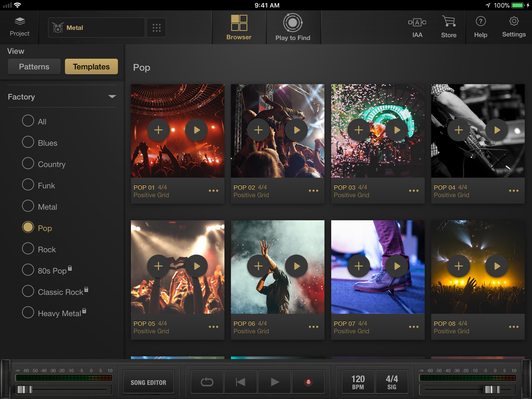Open more options for POP 07
532x399 pixels.
point(414,327)
